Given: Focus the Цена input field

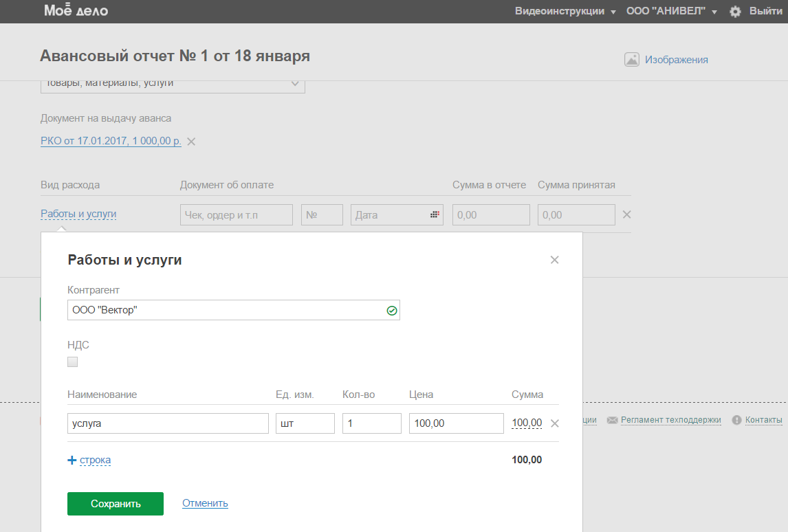Looking at the screenshot, I should 456,423.
